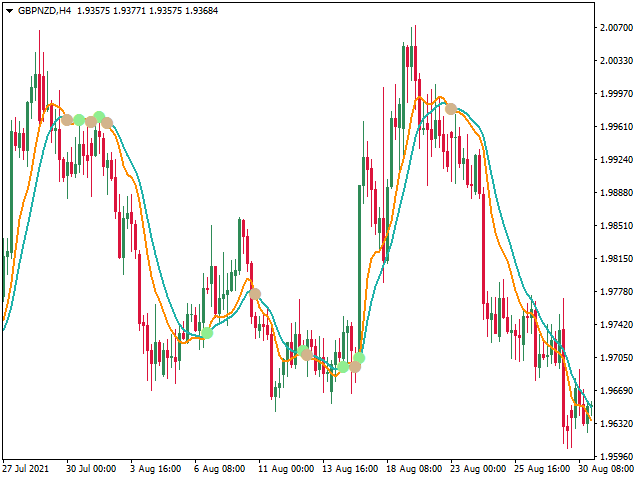
Task: Click price label 1.99240 on the price axis
Action: tap(616, 160)
